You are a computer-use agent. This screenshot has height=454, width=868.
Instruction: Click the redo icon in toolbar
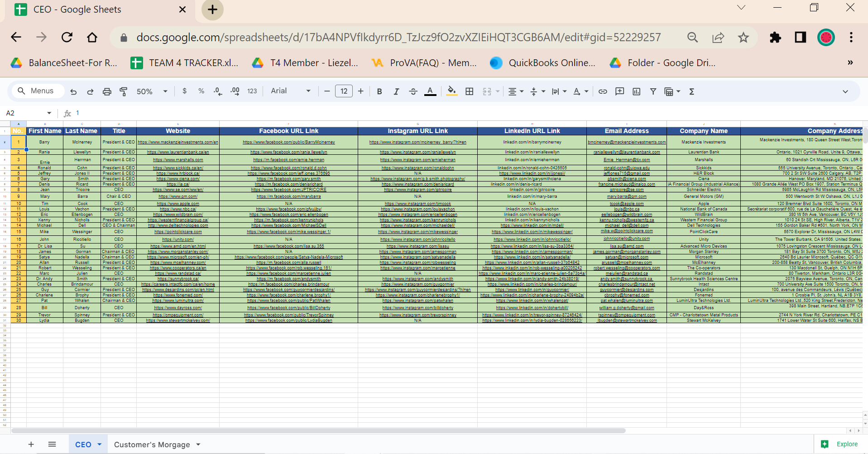[90, 91]
